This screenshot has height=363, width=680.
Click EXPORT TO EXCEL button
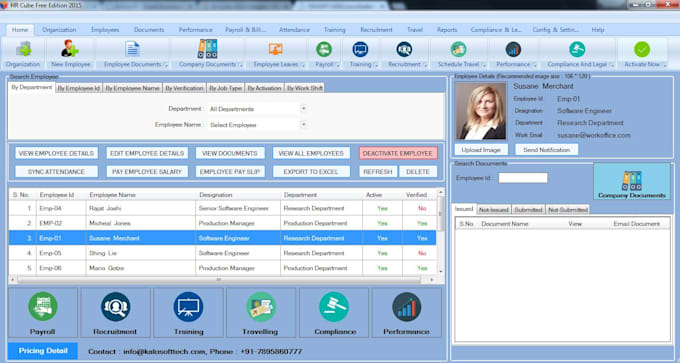(311, 172)
